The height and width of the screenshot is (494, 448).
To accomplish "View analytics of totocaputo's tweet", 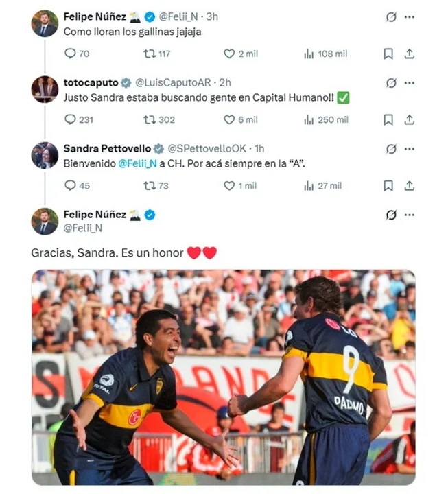I will click(309, 119).
